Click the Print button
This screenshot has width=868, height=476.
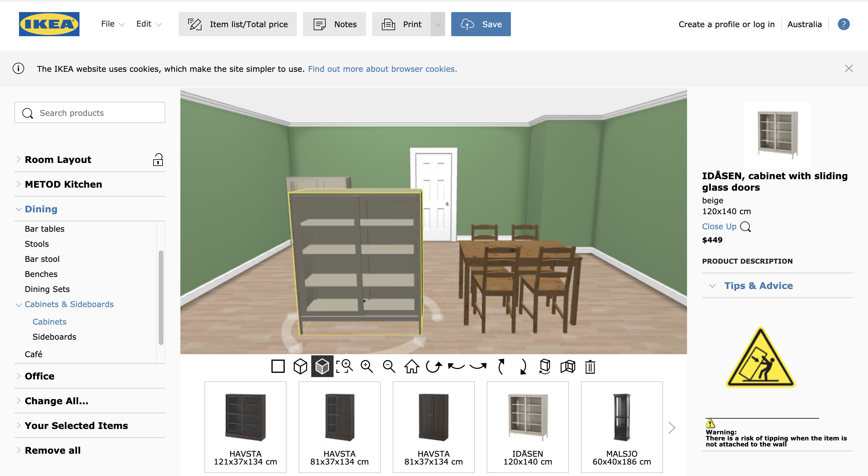[x=401, y=24]
